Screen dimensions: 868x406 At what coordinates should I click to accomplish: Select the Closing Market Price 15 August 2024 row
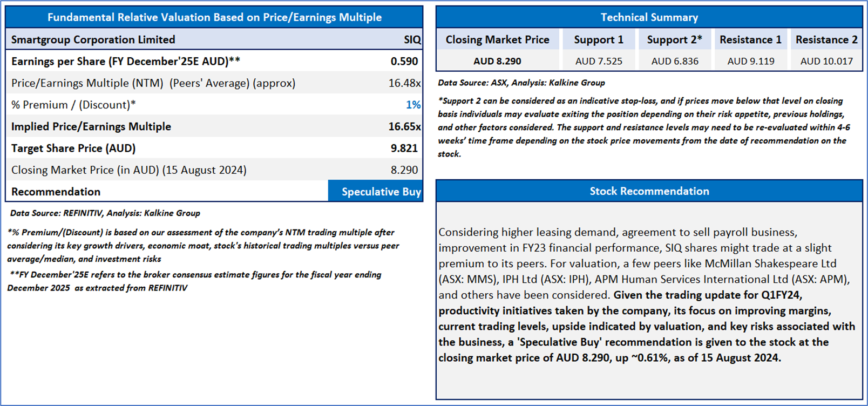point(214,170)
